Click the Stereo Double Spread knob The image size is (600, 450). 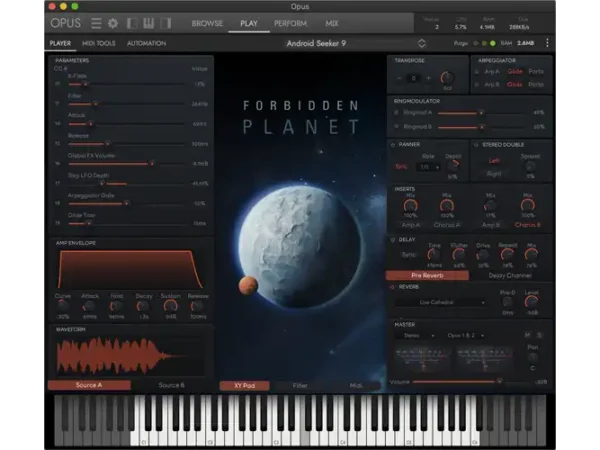530,166
